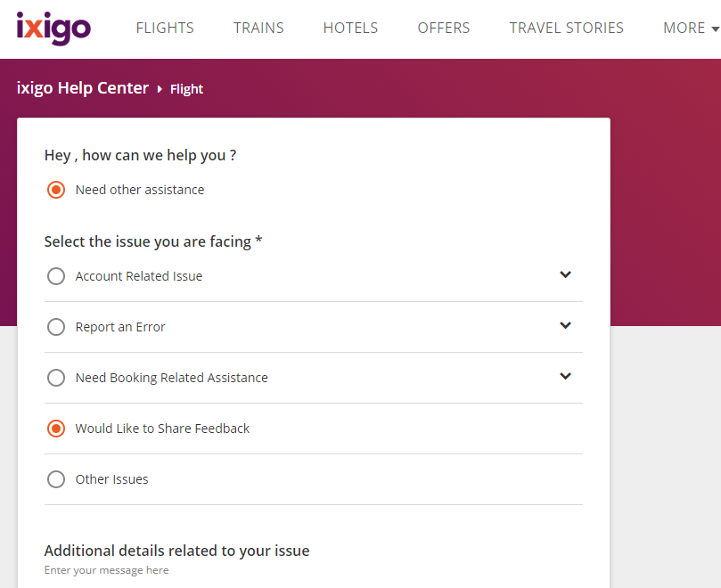Choose the Report an Error radio button
Viewport: 721px width, 588px height.
pos(56,327)
